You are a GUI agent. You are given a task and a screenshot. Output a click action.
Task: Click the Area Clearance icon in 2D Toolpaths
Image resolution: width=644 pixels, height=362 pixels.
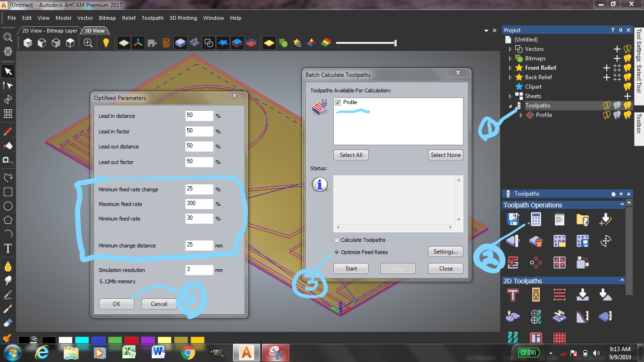[560, 295]
